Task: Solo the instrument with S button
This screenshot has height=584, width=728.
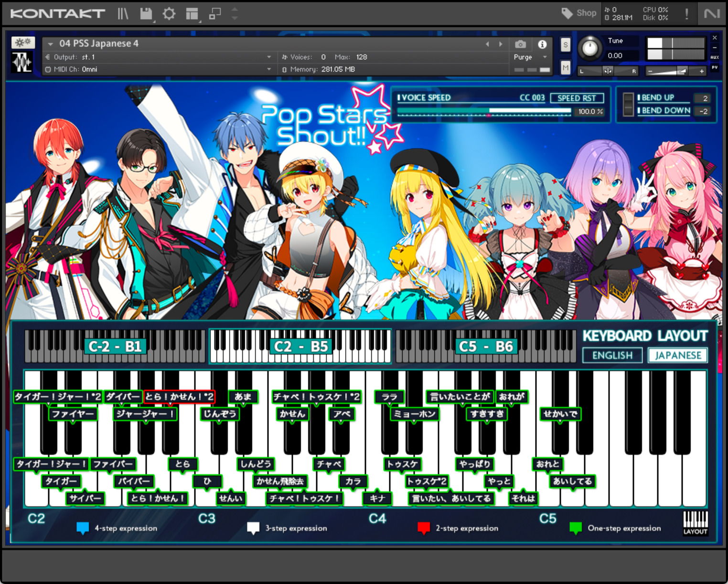Action: tap(566, 45)
